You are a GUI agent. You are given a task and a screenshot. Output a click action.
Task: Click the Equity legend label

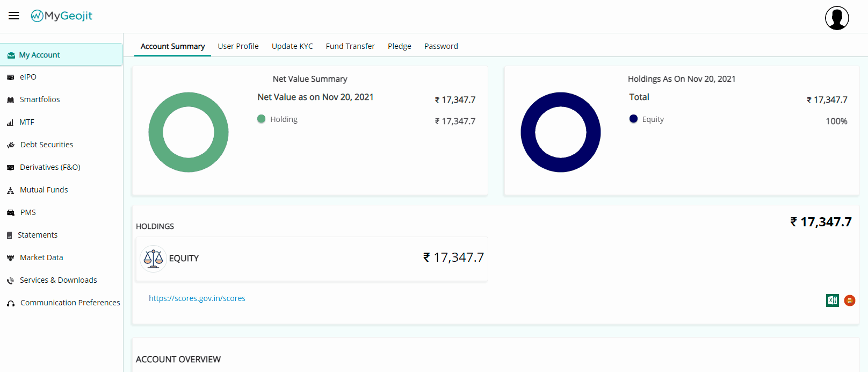[653, 119]
